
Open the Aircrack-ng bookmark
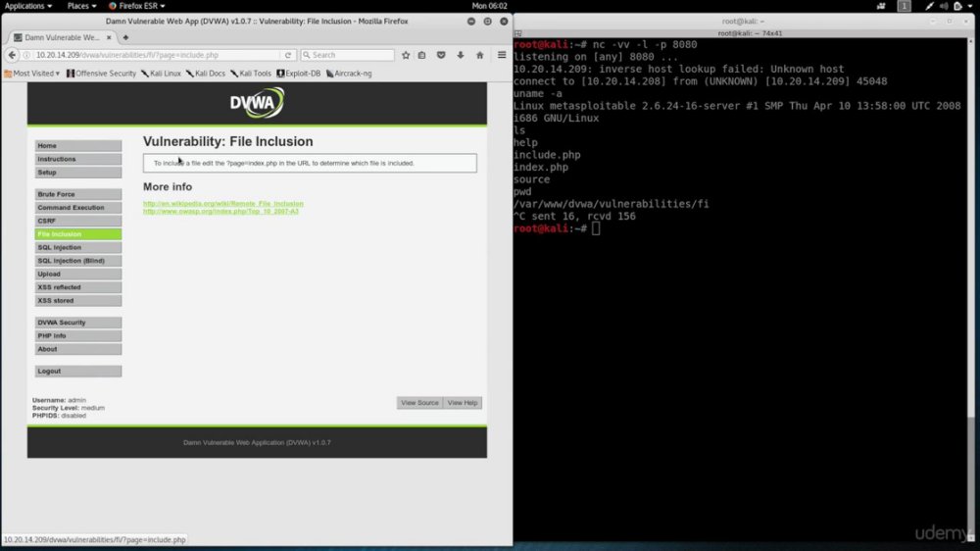click(x=349, y=74)
